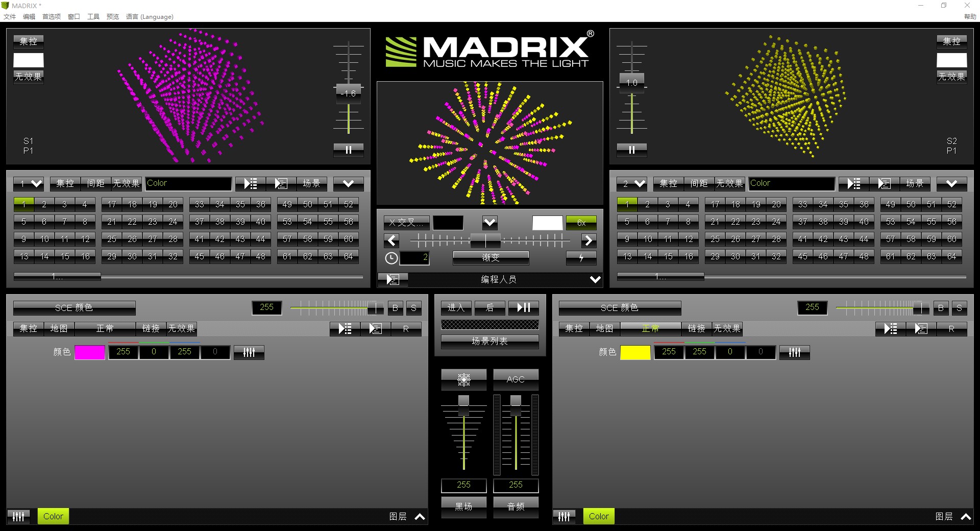980x531 pixels.
Task: Click the magenta color swatch
Action: pyautogui.click(x=90, y=352)
